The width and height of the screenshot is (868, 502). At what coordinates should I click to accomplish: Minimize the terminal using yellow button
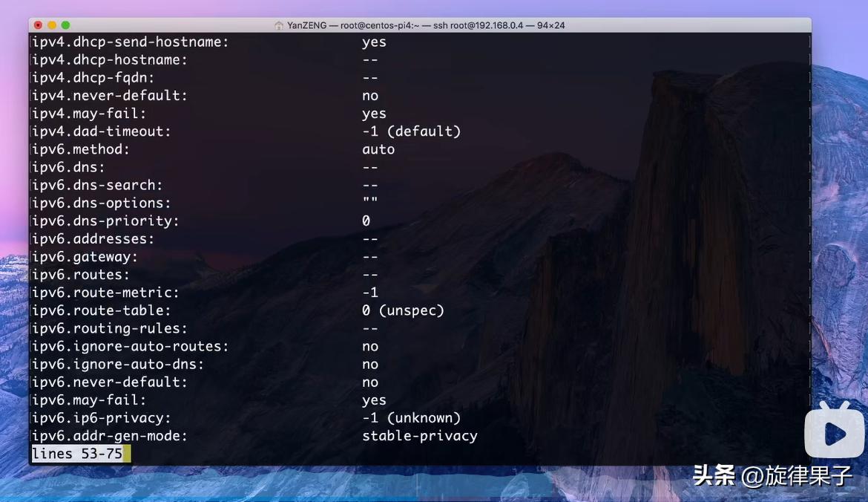point(52,25)
